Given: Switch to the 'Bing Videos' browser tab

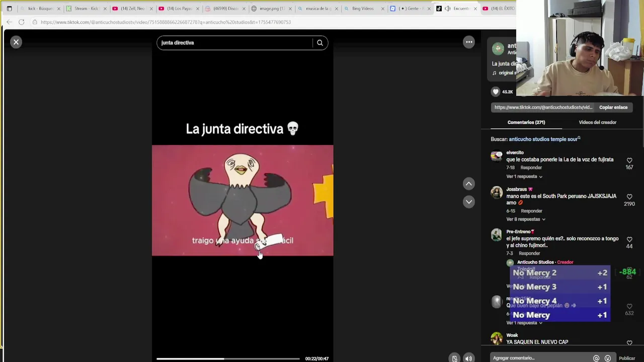Looking at the screenshot, I should click(363, 9).
